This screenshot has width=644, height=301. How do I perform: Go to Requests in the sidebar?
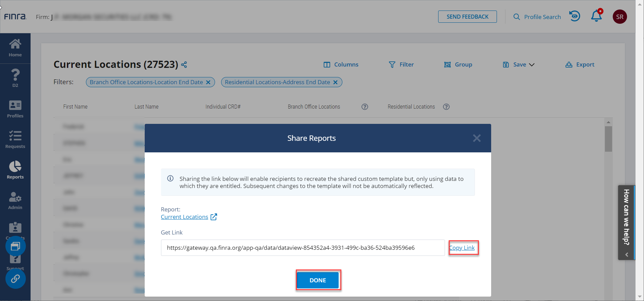(15, 140)
